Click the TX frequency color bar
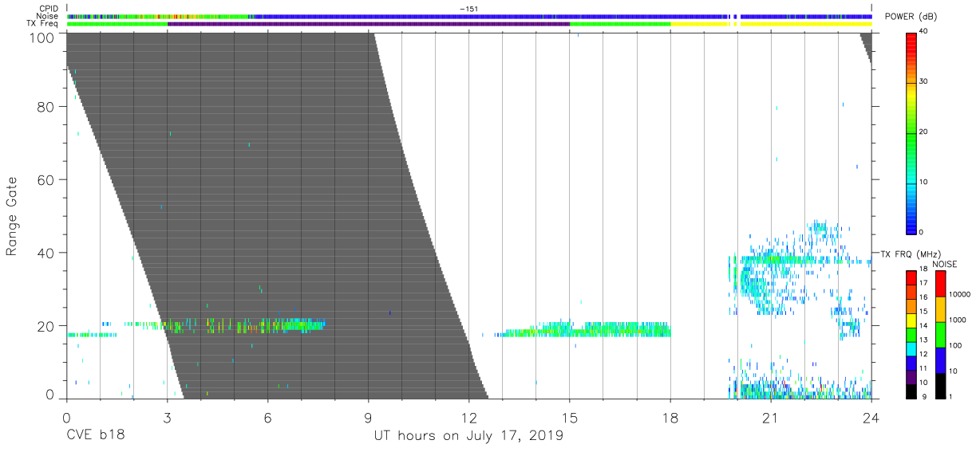980x452 pixels. [x=911, y=334]
